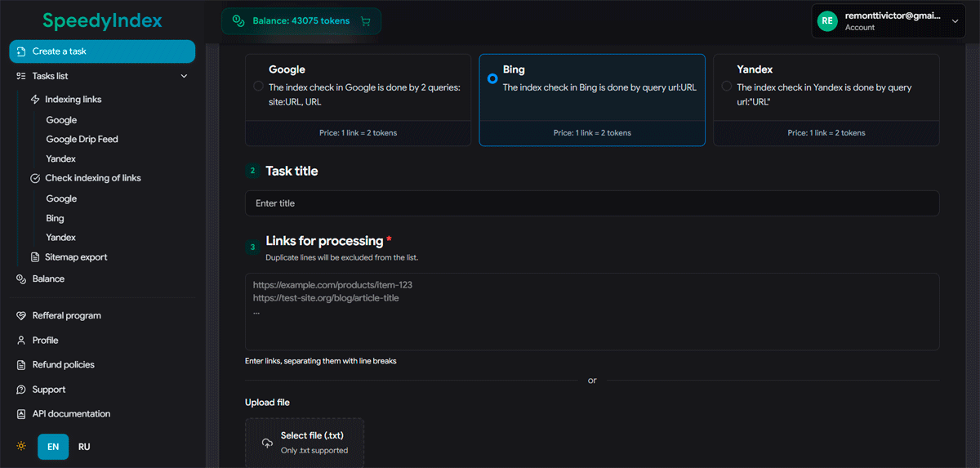Click the Refferal program heart icon
980x468 pixels.
[21, 316]
